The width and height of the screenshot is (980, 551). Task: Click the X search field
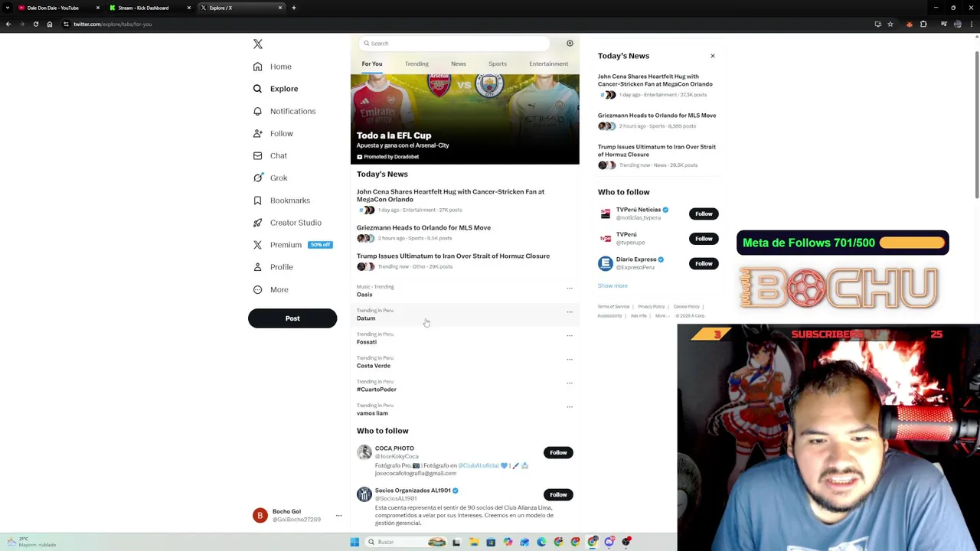click(x=455, y=44)
